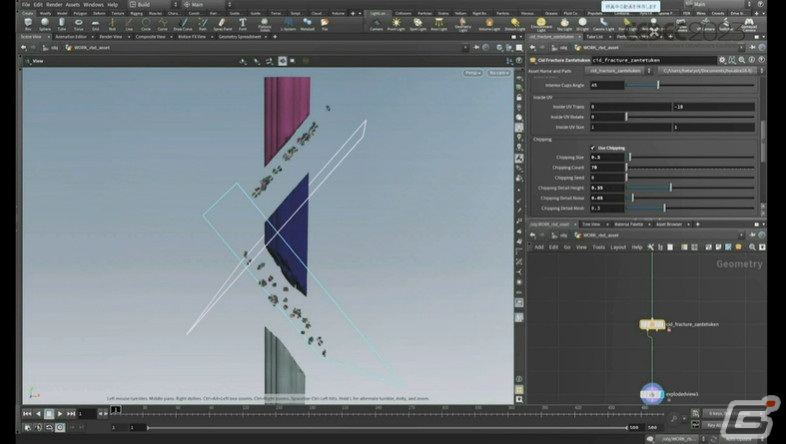
Task: Select the Null shelf tool
Action: [x=112, y=24]
